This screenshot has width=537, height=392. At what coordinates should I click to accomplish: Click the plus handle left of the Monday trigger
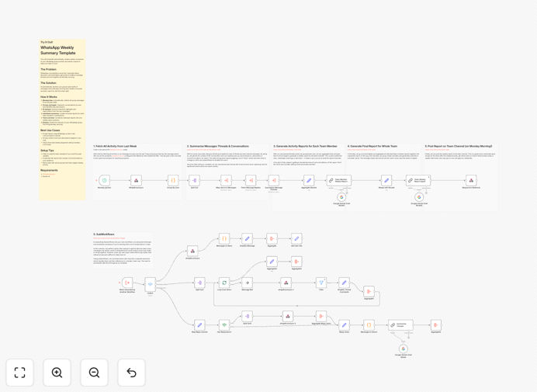pos(96,180)
